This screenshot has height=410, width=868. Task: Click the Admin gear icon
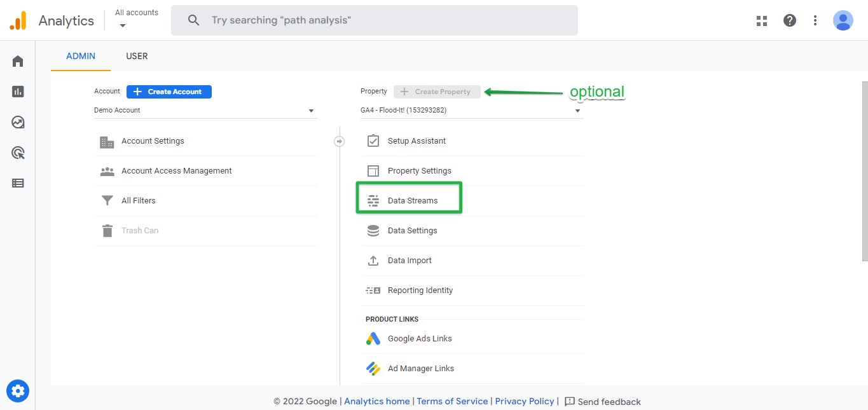18,390
